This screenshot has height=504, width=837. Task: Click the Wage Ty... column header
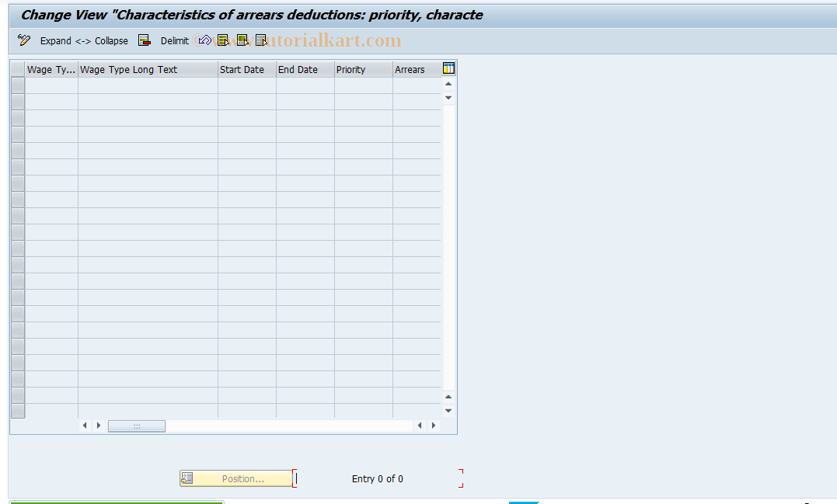coord(51,69)
